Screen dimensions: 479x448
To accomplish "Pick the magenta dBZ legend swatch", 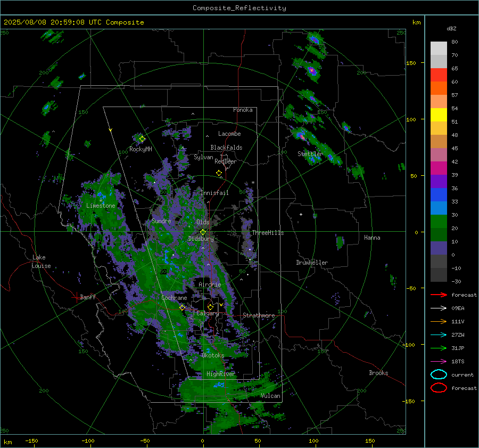I will tap(439, 168).
